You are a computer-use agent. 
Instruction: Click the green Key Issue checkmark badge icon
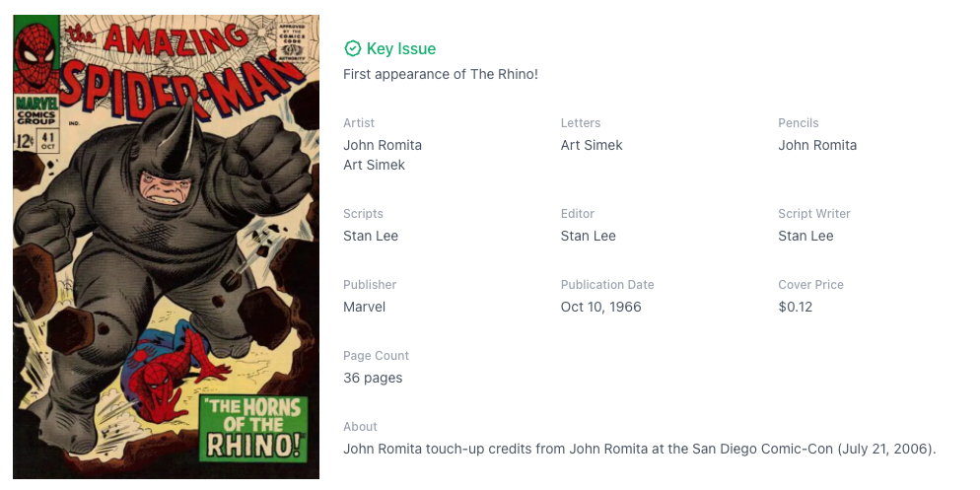[352, 48]
